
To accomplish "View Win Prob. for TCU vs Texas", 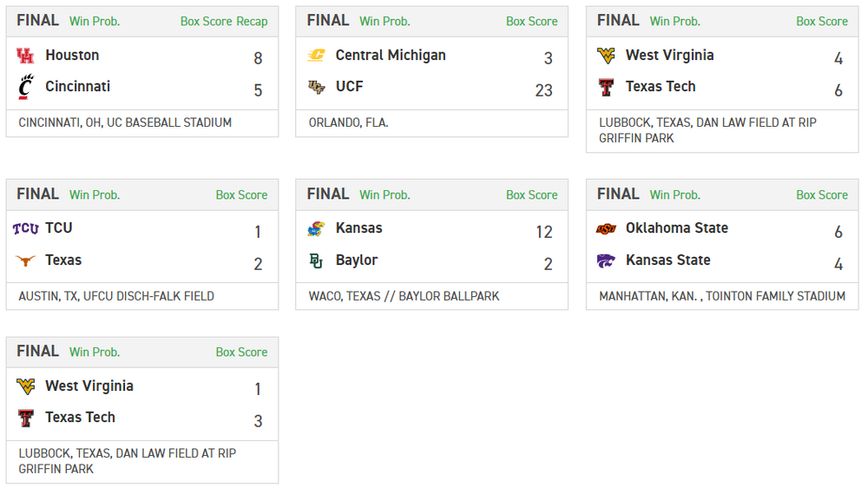I will [x=95, y=195].
